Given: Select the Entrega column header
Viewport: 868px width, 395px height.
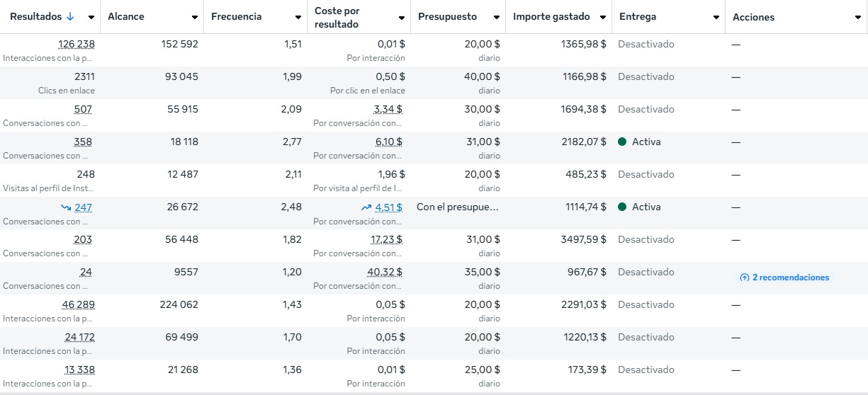Looking at the screenshot, I should click(x=638, y=17).
